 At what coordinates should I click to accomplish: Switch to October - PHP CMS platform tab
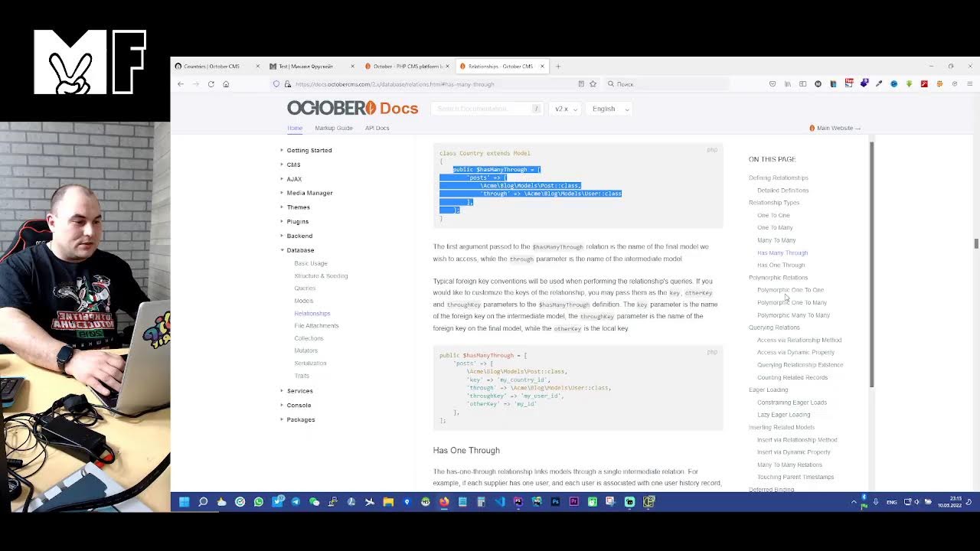click(x=407, y=67)
